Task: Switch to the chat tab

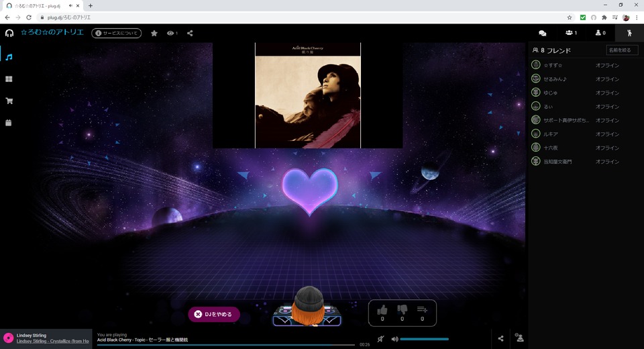Action: point(542,33)
